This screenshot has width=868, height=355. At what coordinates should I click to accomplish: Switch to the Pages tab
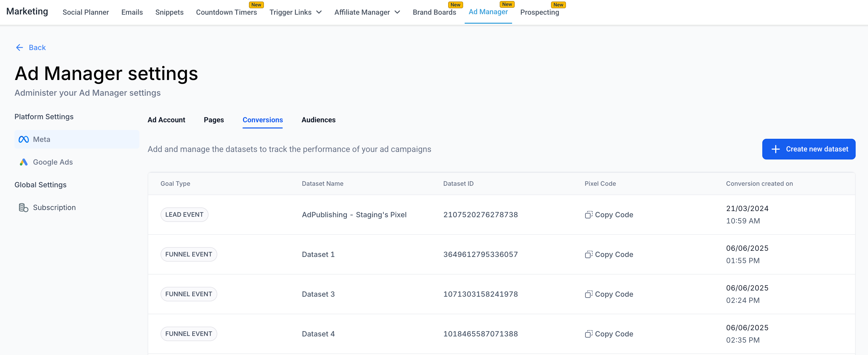point(214,120)
